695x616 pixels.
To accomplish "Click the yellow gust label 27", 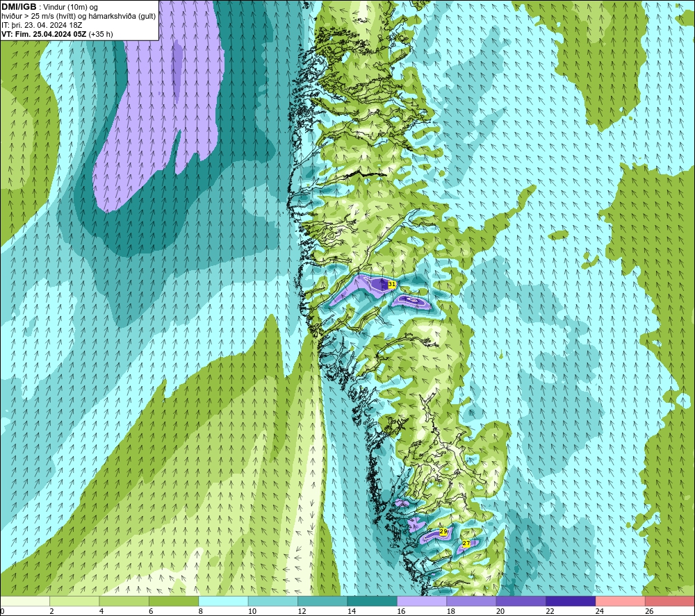I will (466, 543).
